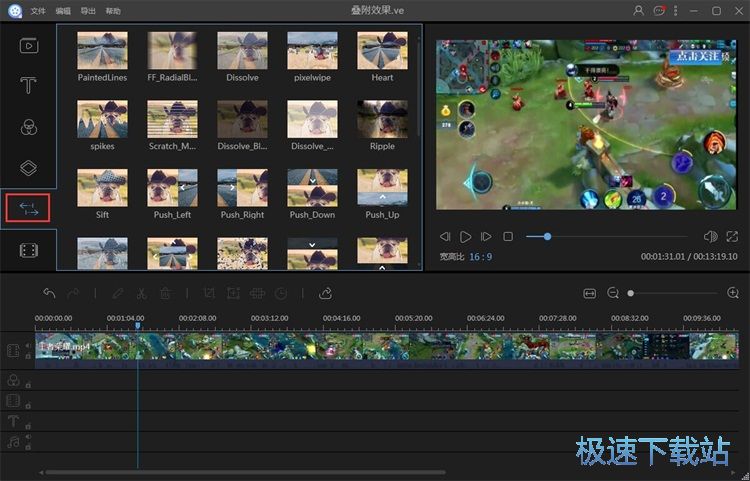Open the Media library sidebar tab

tap(29, 45)
